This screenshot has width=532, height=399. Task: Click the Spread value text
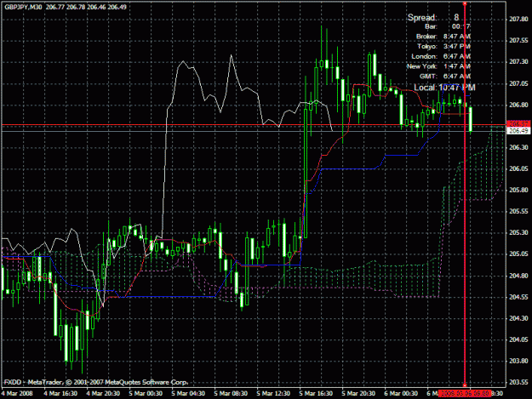point(456,17)
